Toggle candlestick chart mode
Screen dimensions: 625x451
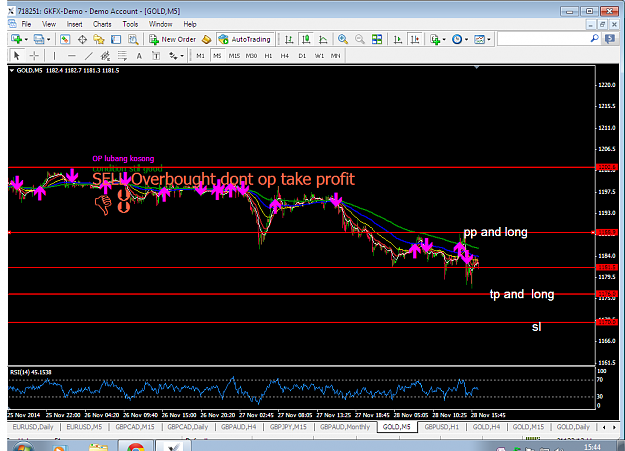(x=306, y=39)
